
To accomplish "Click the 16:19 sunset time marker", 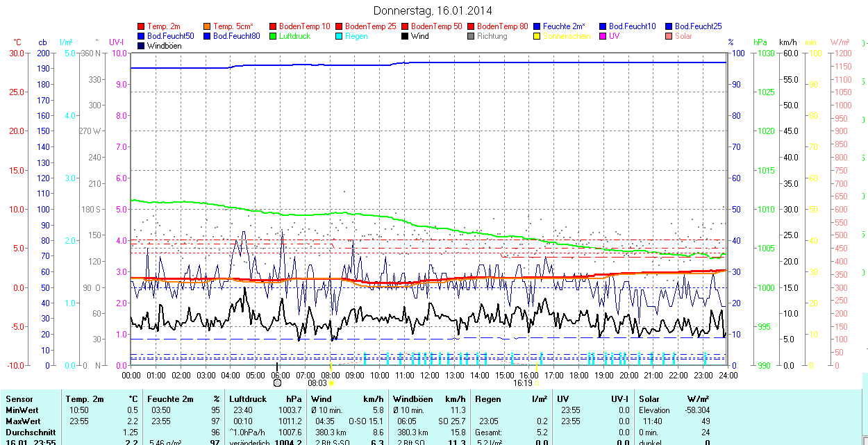I will 523,383.
